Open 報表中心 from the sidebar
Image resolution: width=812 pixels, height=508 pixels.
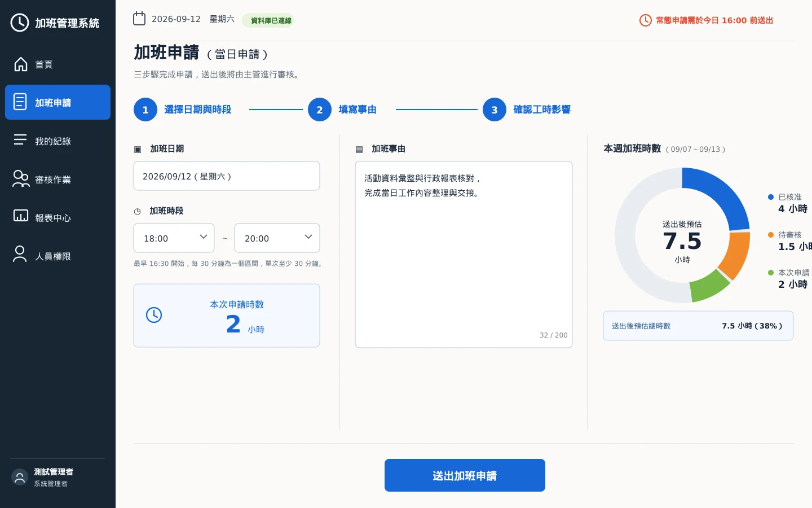58,217
